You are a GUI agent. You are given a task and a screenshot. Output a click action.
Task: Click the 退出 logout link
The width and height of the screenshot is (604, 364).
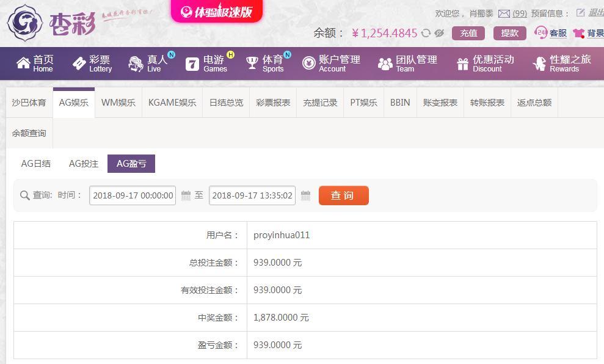(595, 13)
